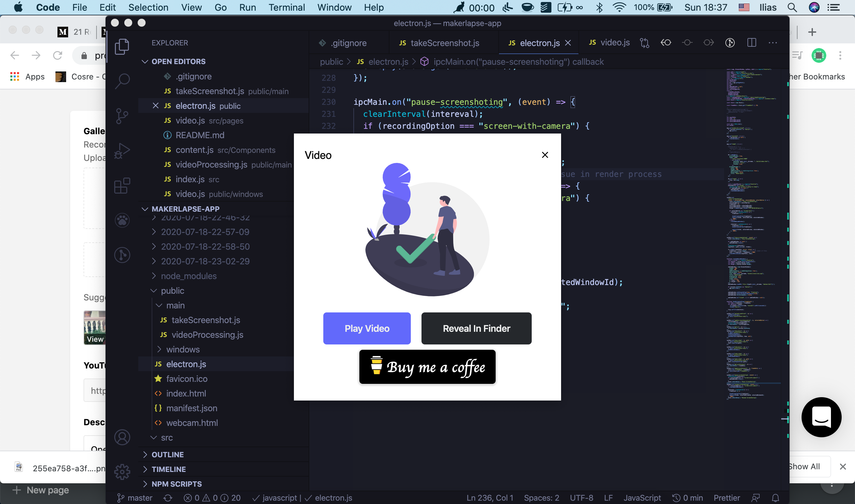
Task: Click the Play Video button
Action: pyautogui.click(x=367, y=328)
